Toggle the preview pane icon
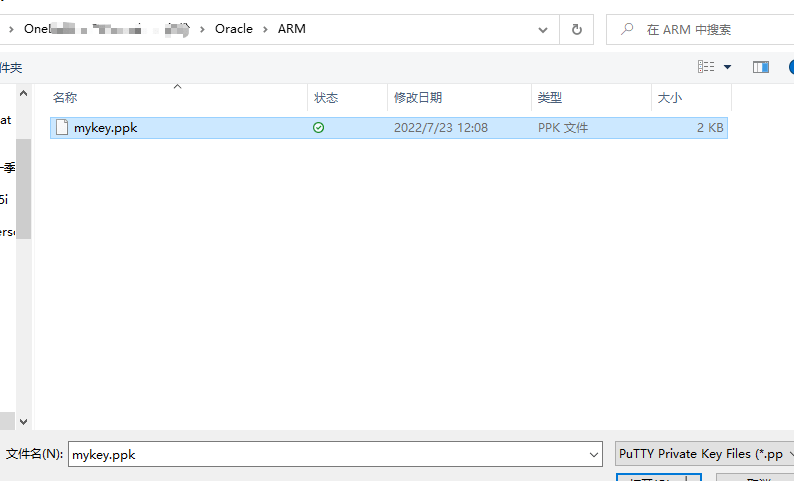794x481 pixels. pyautogui.click(x=761, y=67)
